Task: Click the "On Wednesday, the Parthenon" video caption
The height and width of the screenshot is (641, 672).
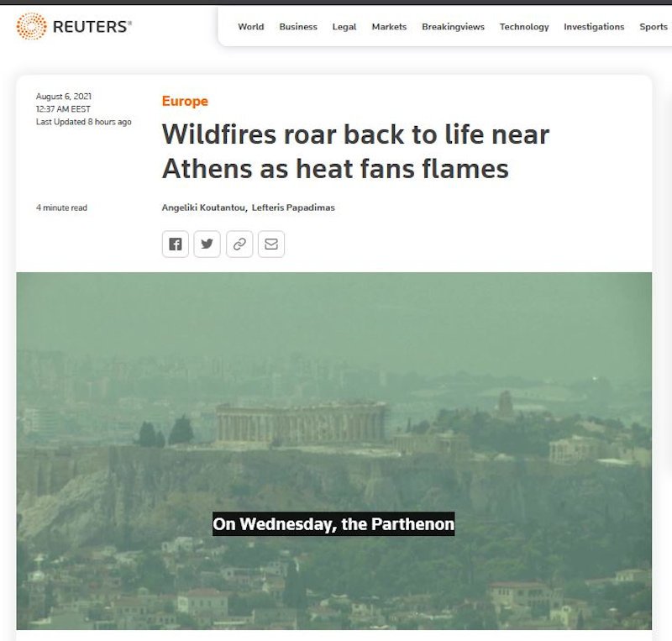Action: click(x=333, y=524)
